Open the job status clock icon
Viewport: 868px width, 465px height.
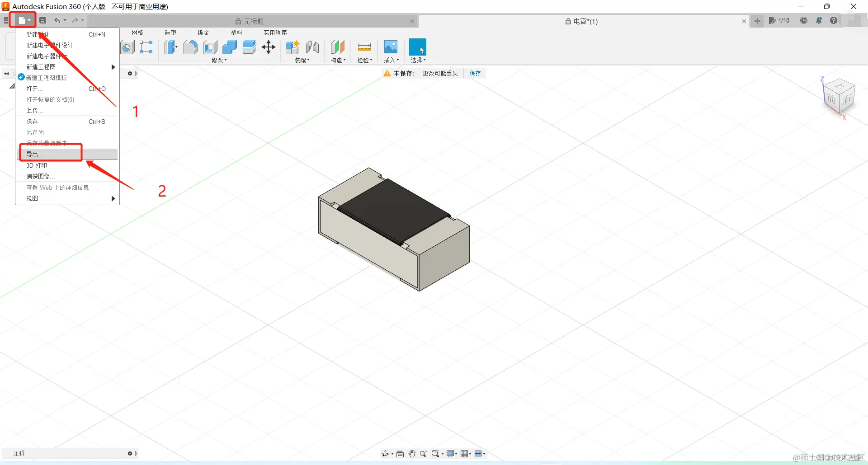[x=804, y=20]
